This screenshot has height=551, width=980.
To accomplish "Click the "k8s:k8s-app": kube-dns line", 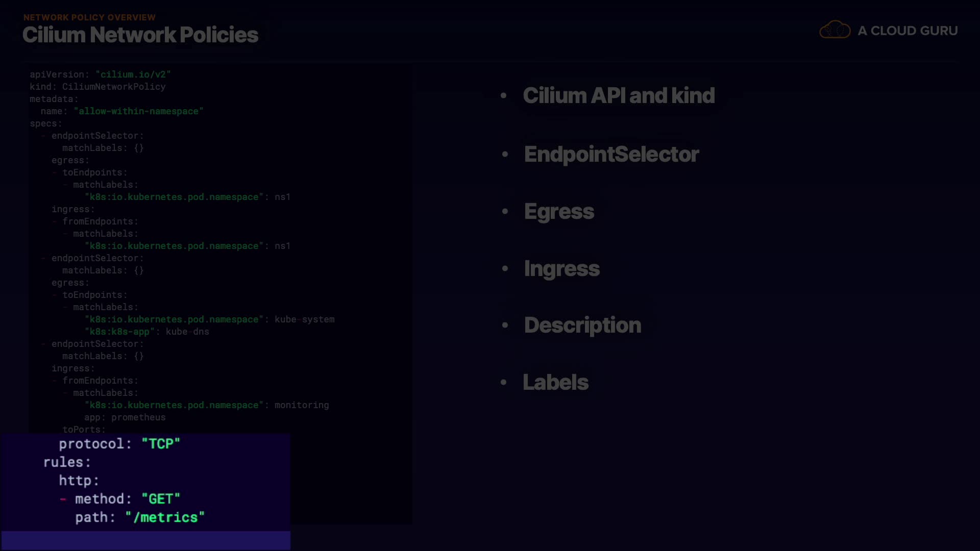I will [x=147, y=332].
